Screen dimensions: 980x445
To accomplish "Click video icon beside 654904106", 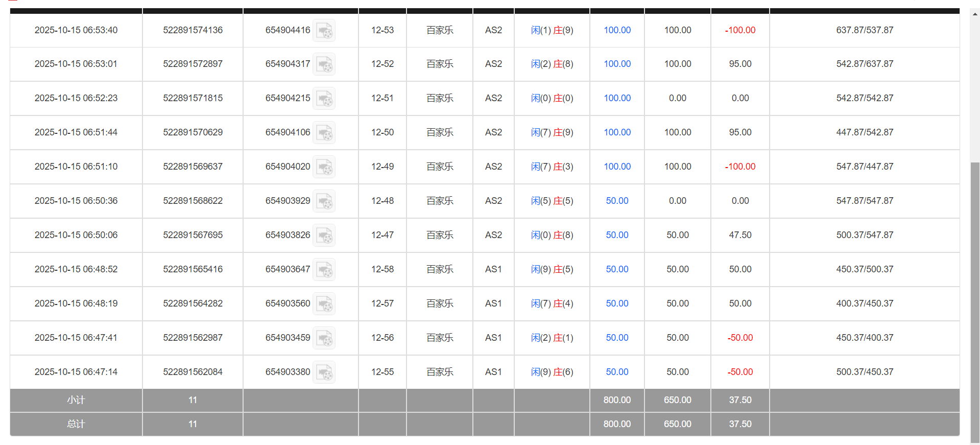I will [x=324, y=133].
